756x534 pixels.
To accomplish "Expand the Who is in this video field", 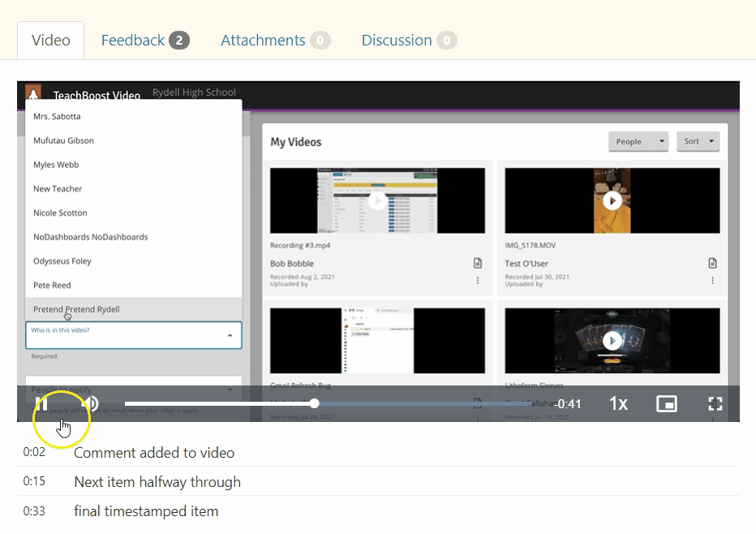I will pyautogui.click(x=134, y=335).
